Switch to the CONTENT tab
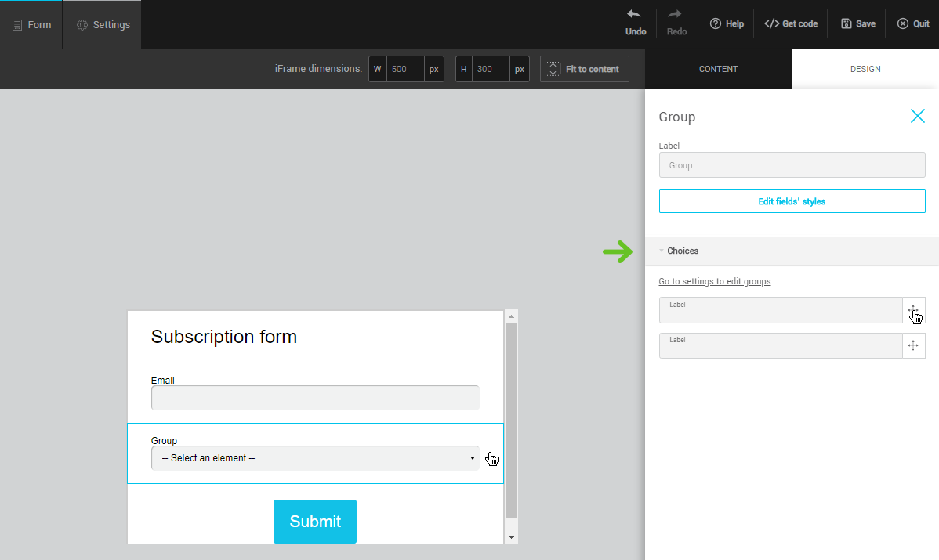Viewport: 939px width, 560px height. point(718,69)
